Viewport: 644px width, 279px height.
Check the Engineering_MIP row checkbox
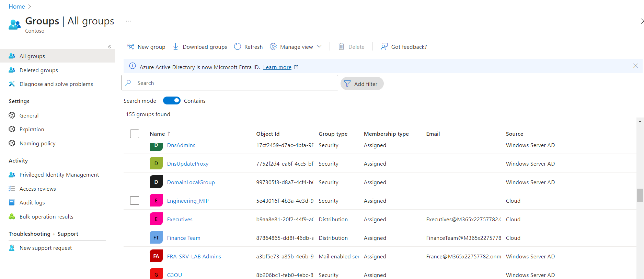coord(135,200)
